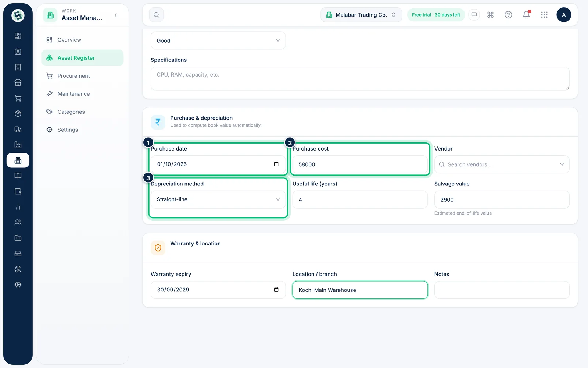This screenshot has height=368, width=588.
Task: Open the bar chart icon in the dark rail
Action: coord(18,207)
